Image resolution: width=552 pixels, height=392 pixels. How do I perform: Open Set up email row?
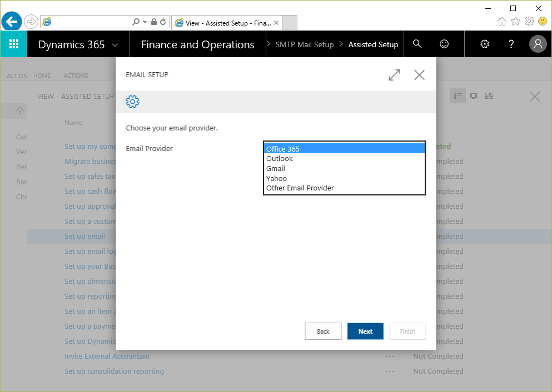(84, 236)
